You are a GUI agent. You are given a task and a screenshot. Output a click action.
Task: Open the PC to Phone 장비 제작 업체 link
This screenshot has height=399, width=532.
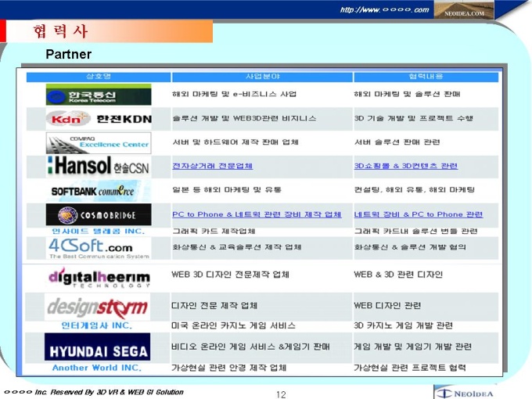click(257, 214)
